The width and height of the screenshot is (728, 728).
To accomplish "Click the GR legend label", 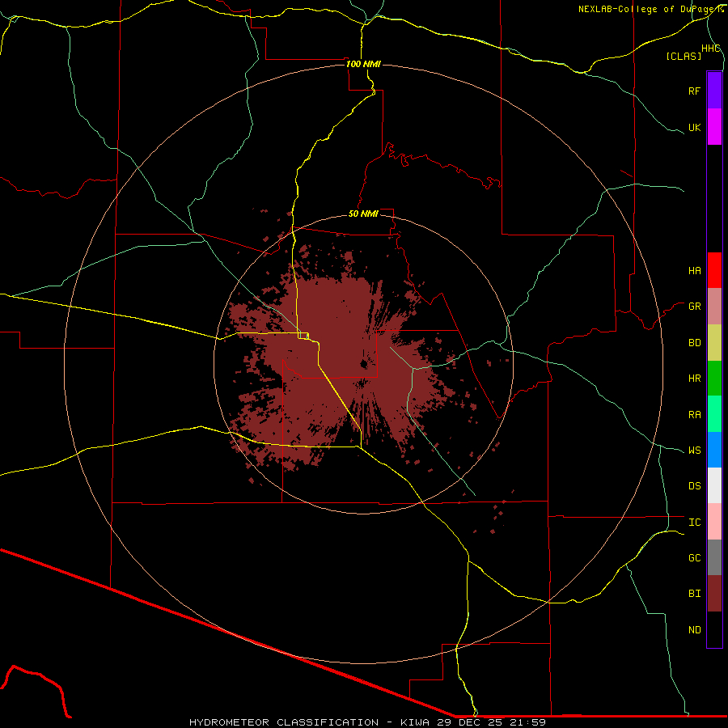I will [694, 307].
